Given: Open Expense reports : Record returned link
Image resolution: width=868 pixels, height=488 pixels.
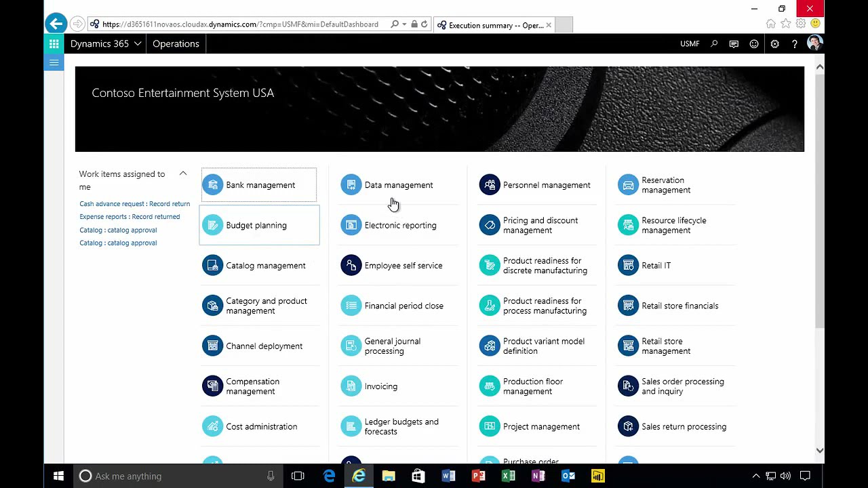Looking at the screenshot, I should [130, 217].
